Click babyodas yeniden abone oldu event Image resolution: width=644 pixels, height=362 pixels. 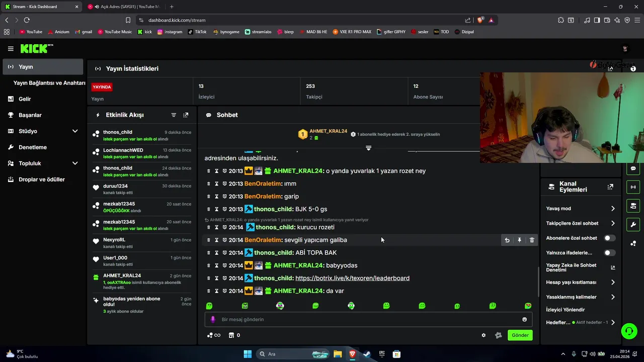pyautogui.click(x=142, y=305)
